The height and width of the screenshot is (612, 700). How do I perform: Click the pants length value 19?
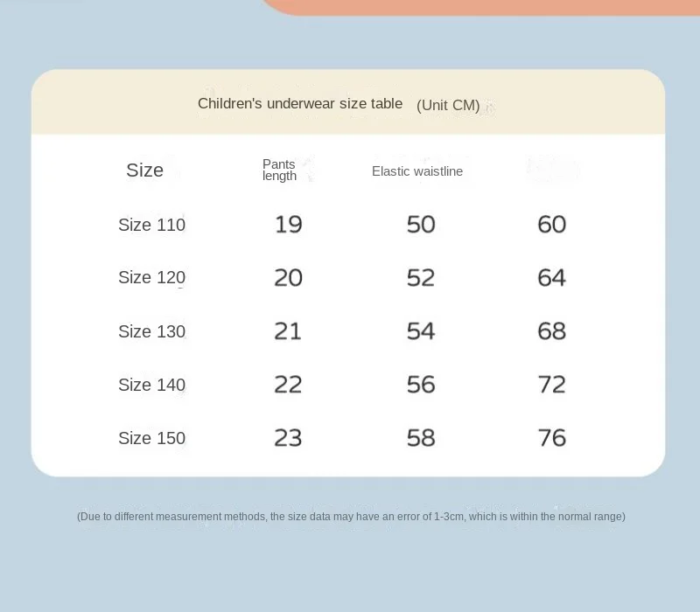point(288,225)
